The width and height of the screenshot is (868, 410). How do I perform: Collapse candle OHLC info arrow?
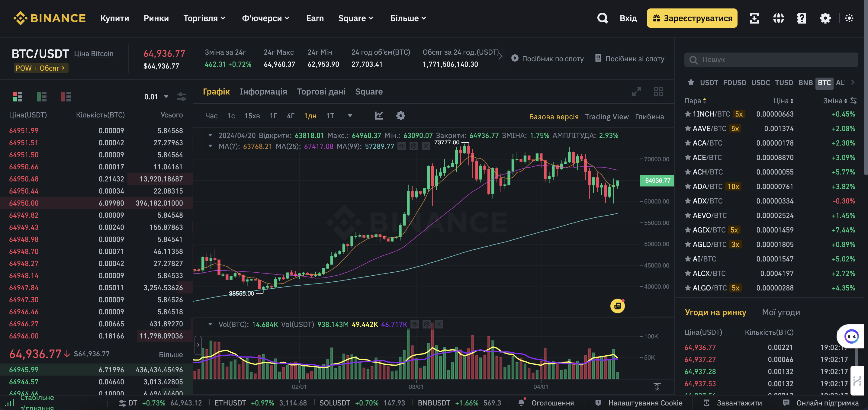point(210,135)
